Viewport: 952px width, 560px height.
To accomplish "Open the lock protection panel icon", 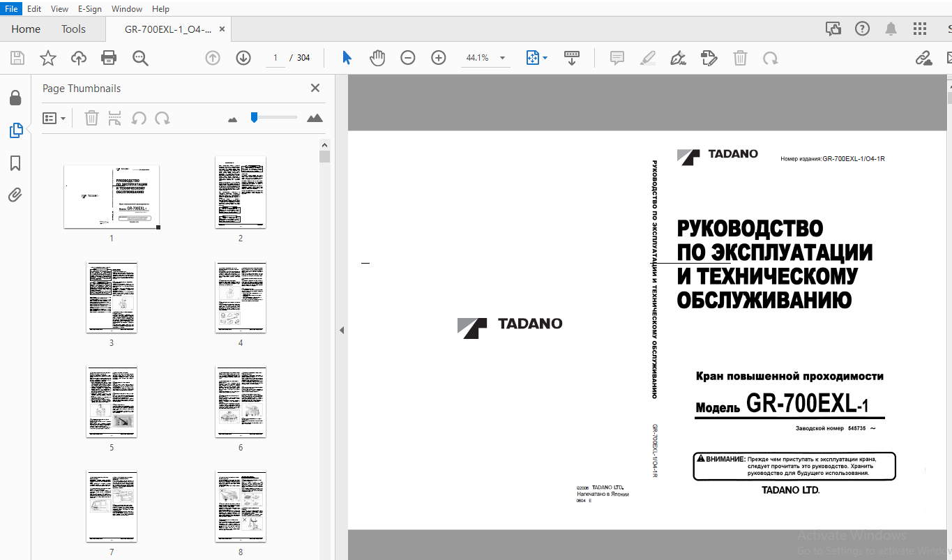I will coord(15,98).
